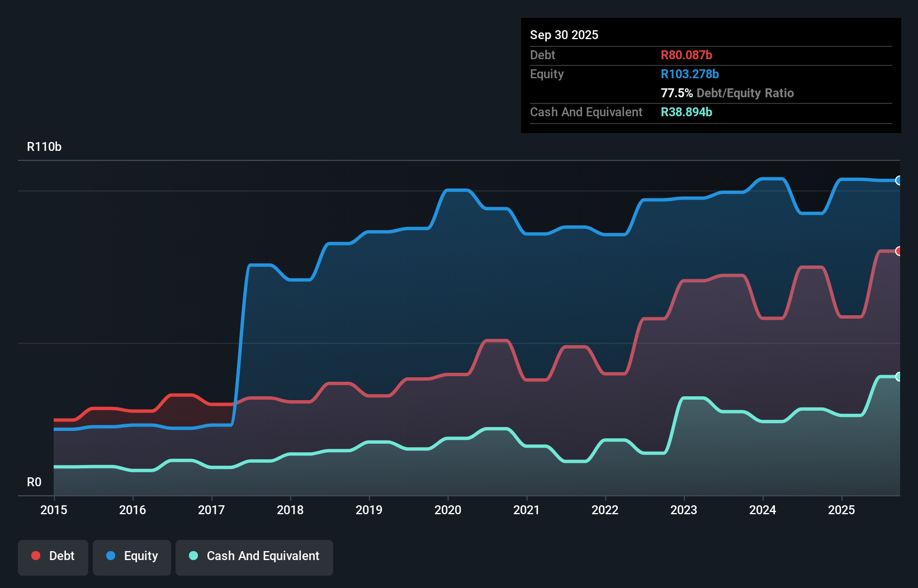Select the 2020 year label
This screenshot has width=918, height=588.
pos(448,510)
